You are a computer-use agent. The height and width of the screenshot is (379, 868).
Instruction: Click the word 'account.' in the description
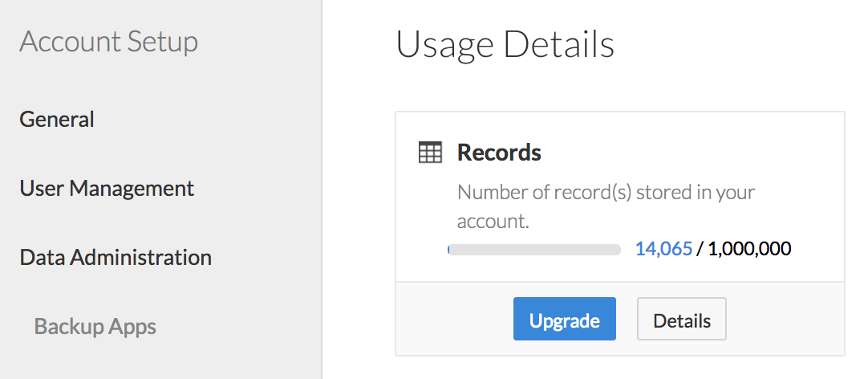[x=494, y=221]
